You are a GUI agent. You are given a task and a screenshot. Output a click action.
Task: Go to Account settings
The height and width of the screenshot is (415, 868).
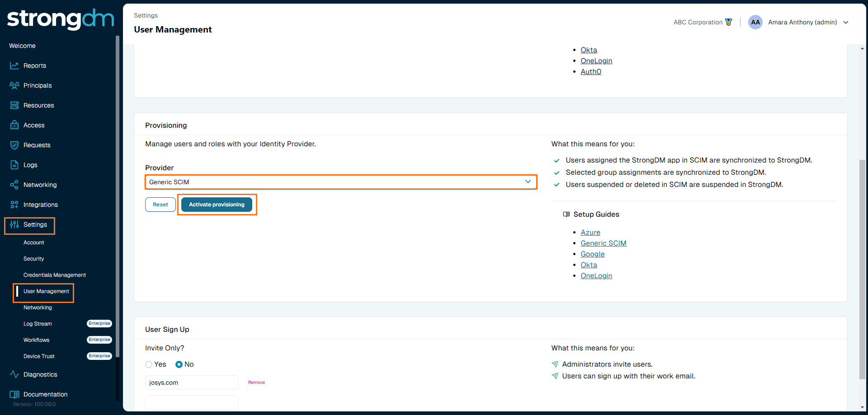34,242
